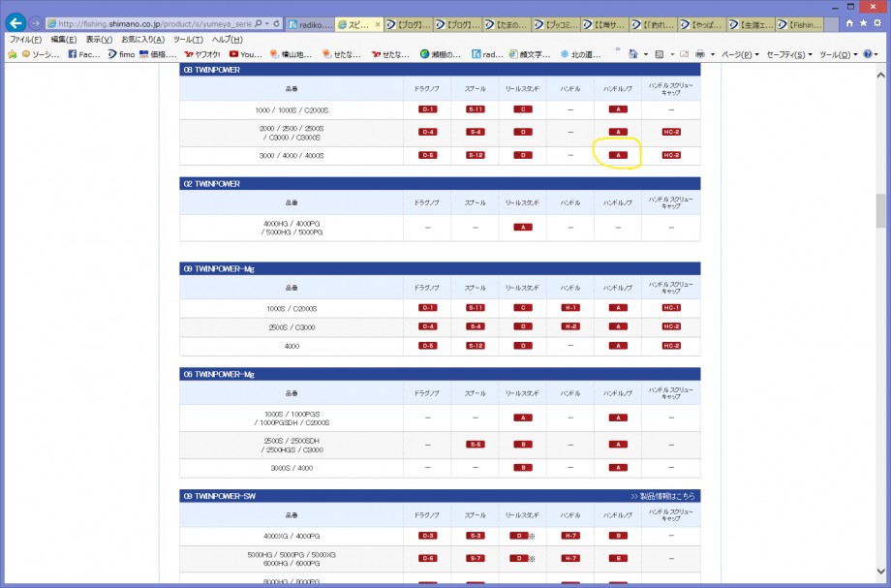Screen dimensions: 891x588
Task: Open the ツール(T) menu in menu bar
Action: pyautogui.click(x=188, y=39)
